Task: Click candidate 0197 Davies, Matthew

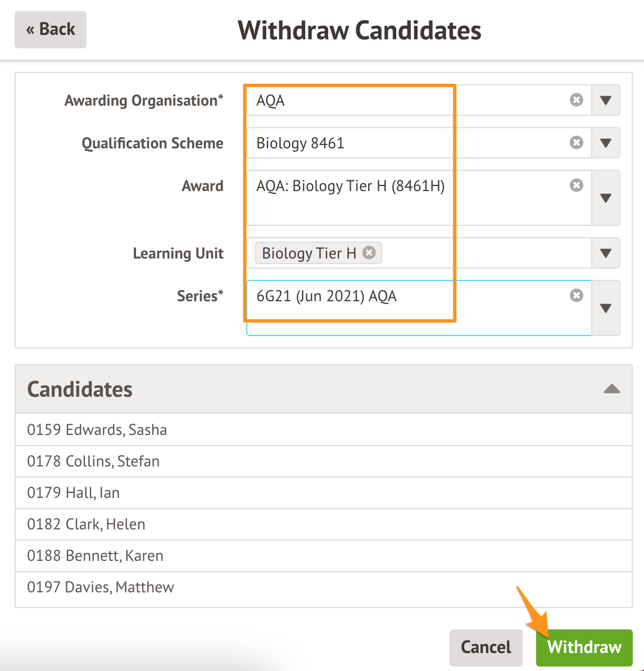Action: click(101, 587)
